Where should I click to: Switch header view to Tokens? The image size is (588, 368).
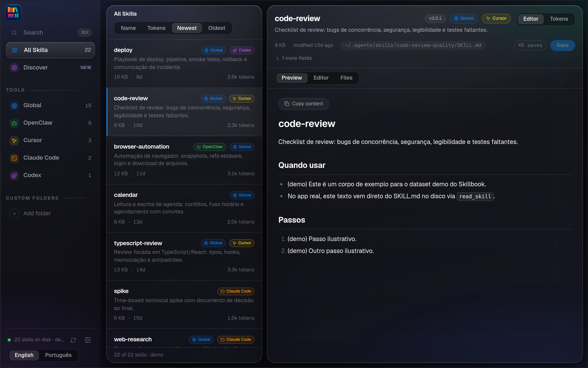pyautogui.click(x=559, y=19)
